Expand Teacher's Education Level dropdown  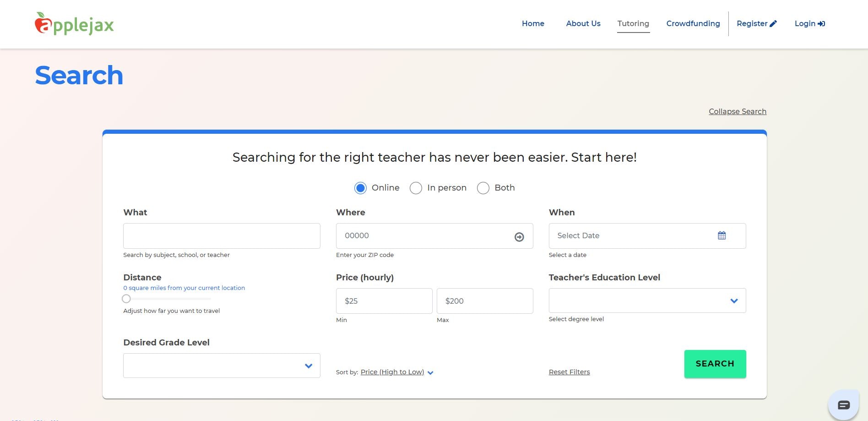647,301
